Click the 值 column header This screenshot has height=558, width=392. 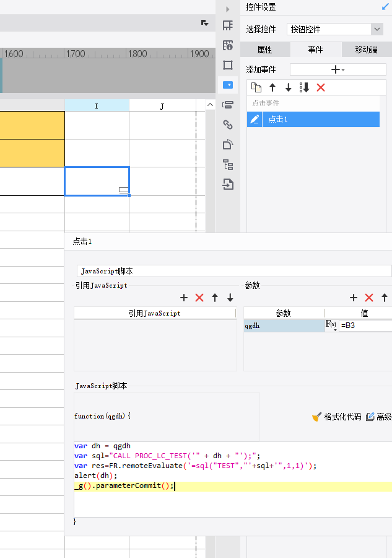[x=364, y=313]
